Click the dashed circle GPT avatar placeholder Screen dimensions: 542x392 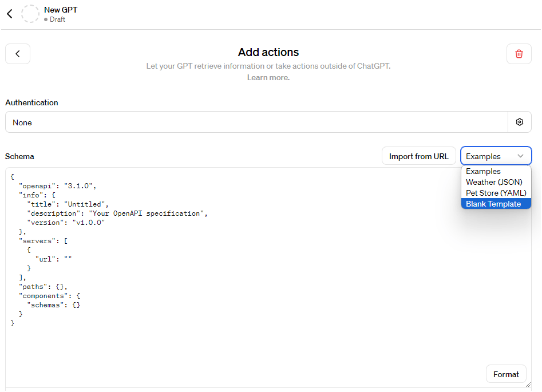[x=30, y=14]
